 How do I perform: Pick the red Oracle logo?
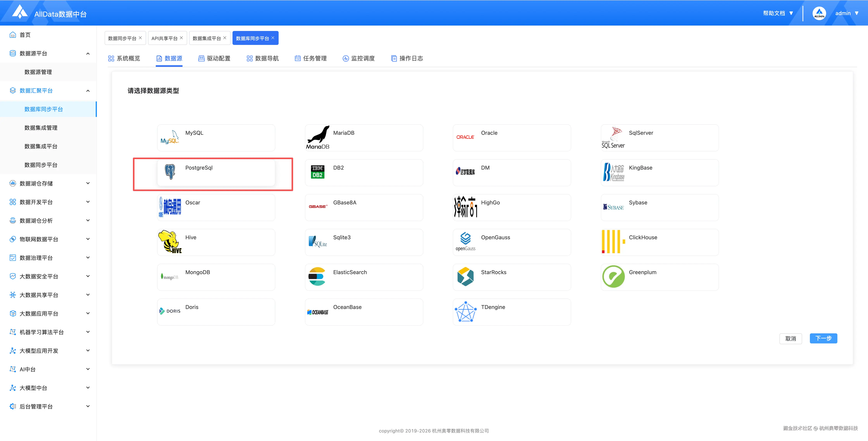click(465, 137)
